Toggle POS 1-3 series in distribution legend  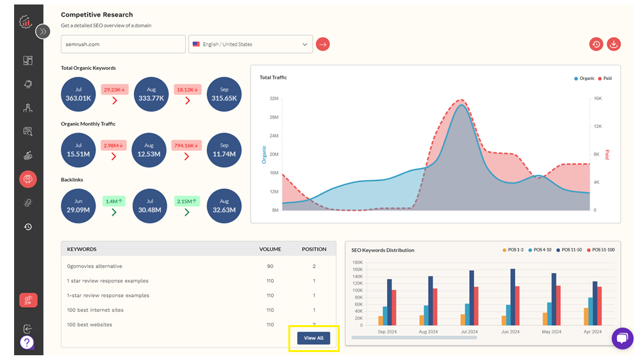[x=513, y=250]
